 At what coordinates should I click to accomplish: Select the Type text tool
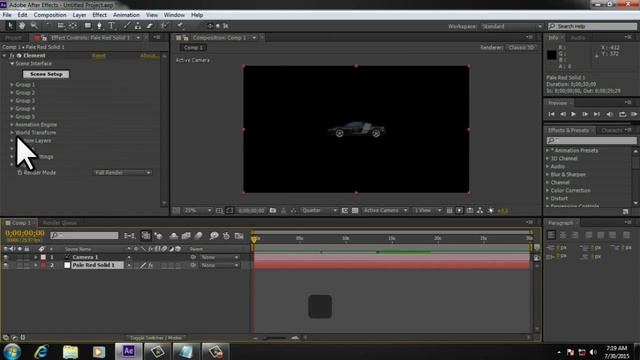point(111,26)
